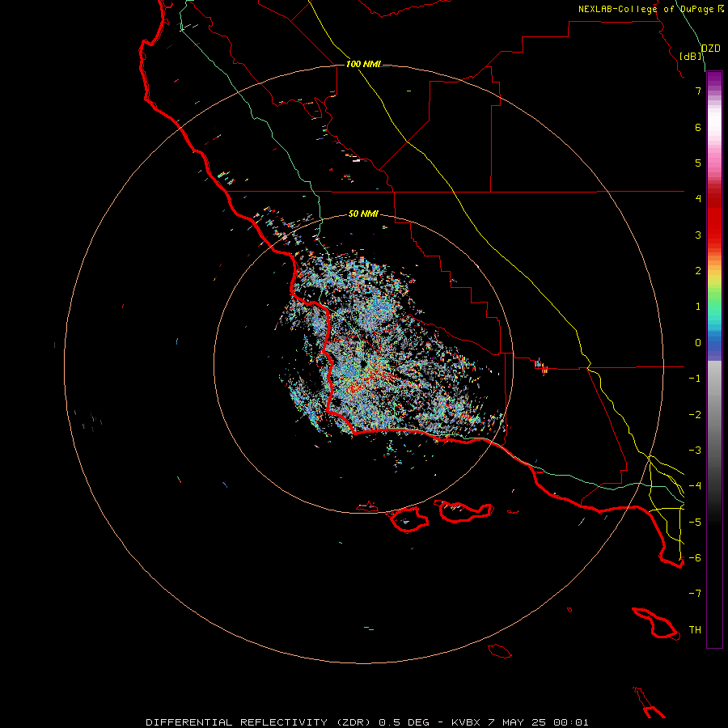728x728 pixels.
Task: Click the 00:01 timestamp in the caption
Action: [573, 722]
